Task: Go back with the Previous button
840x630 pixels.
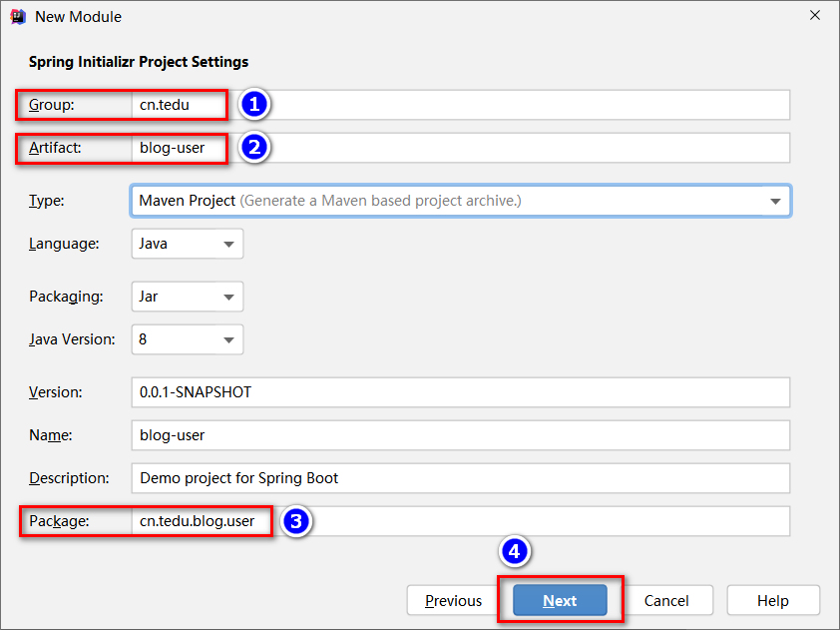Action: (453, 600)
